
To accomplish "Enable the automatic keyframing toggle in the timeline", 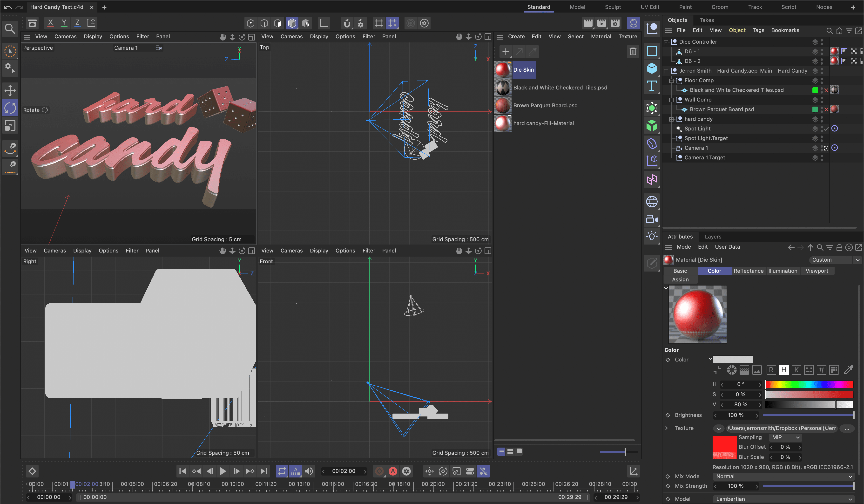I will pyautogui.click(x=393, y=471).
